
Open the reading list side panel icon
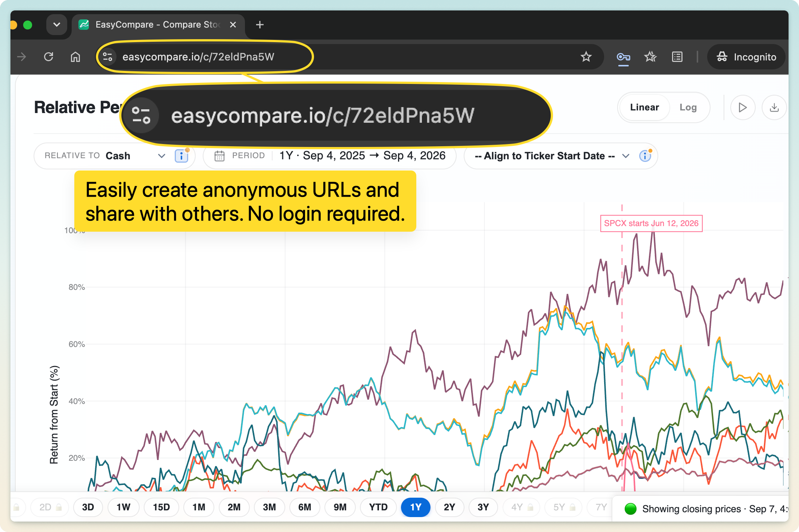tap(677, 57)
